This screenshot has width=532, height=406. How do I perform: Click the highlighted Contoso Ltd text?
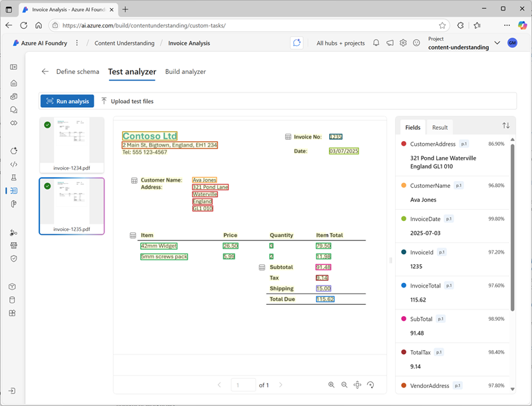point(150,136)
